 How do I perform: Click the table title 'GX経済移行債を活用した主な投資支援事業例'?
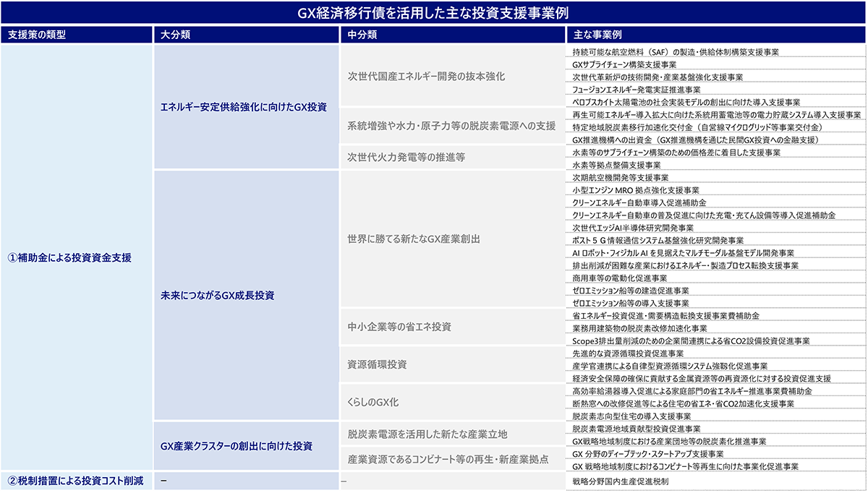pos(434,14)
